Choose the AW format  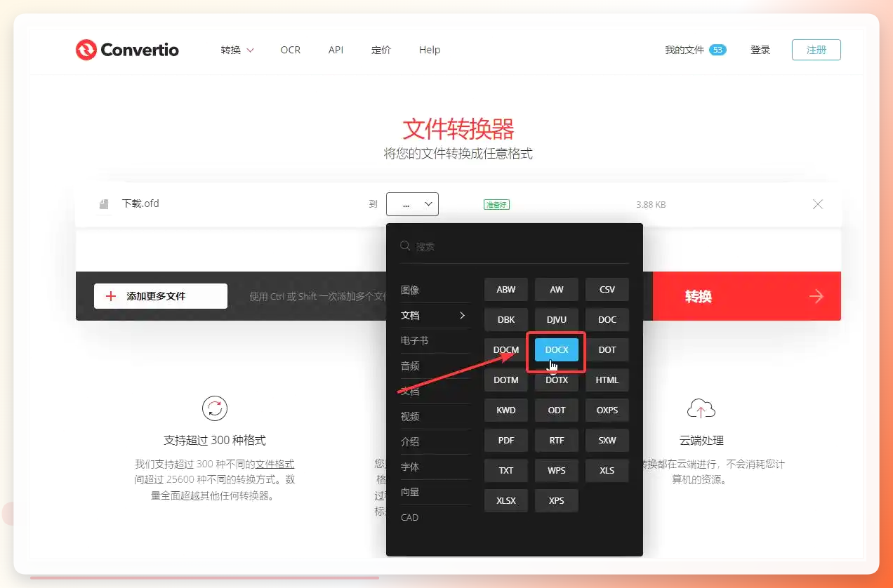click(557, 289)
